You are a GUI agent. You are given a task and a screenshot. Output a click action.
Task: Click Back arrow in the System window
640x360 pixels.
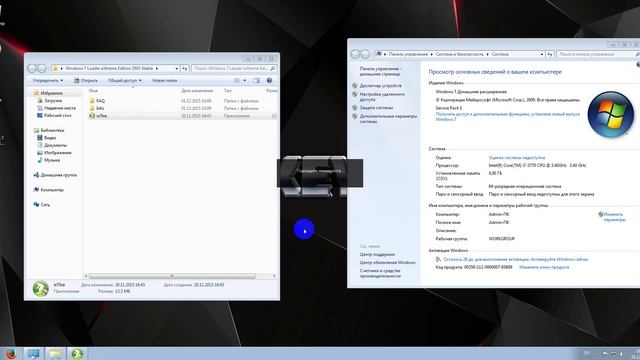coord(356,54)
